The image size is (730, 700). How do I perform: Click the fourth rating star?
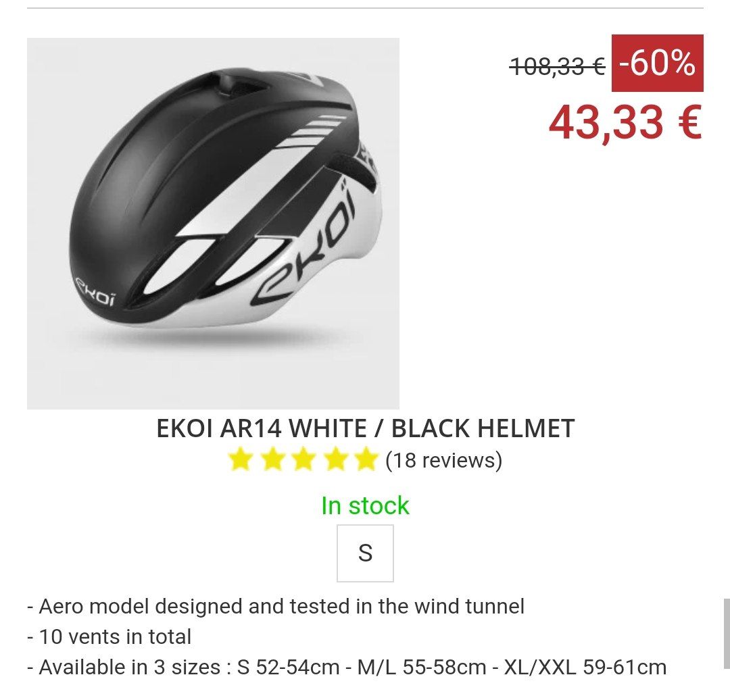pos(335,459)
